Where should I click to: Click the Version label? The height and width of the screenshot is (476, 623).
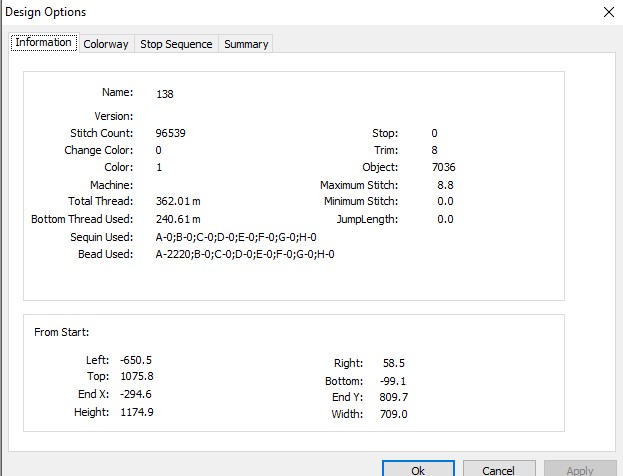[114, 116]
